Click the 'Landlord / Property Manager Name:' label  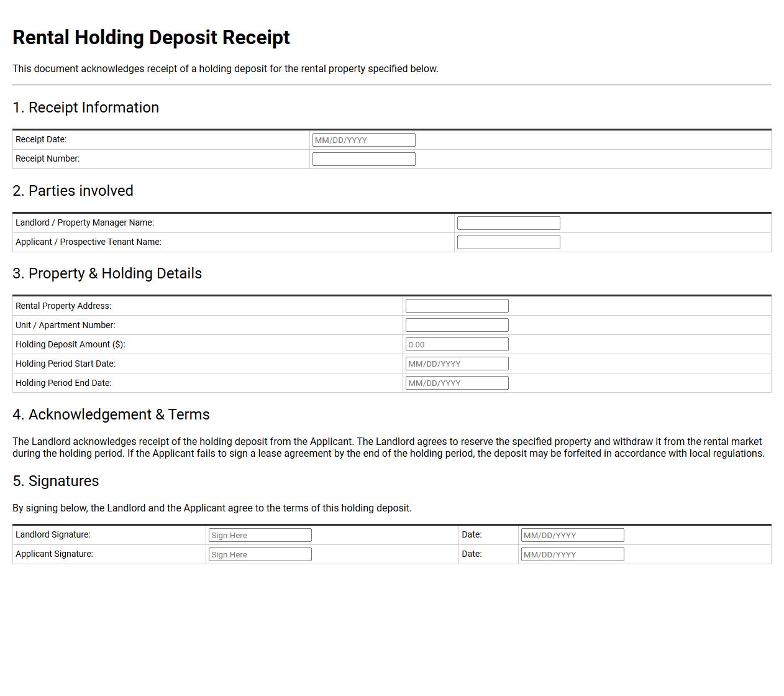tap(85, 222)
